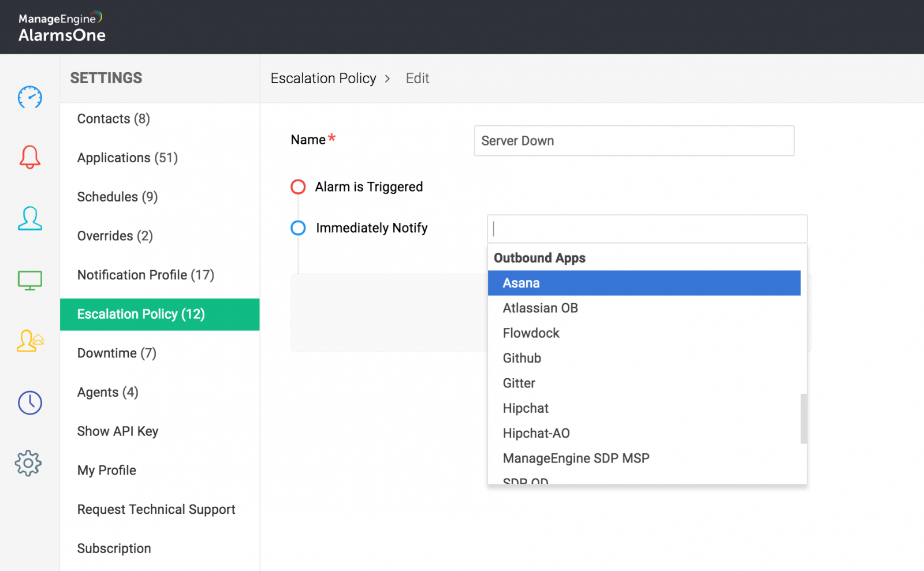Select Escalation Policy (12) item
The height and width of the screenshot is (571, 924).
pos(160,314)
